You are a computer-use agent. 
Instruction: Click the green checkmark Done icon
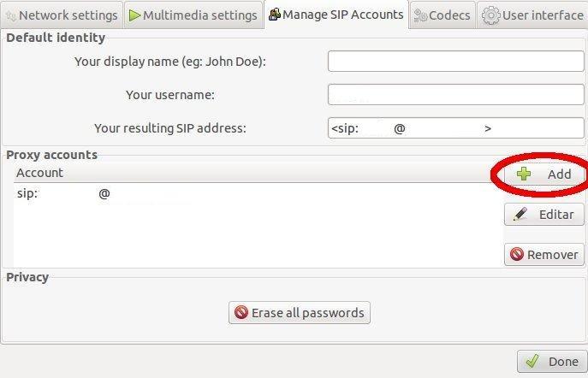tap(532, 361)
